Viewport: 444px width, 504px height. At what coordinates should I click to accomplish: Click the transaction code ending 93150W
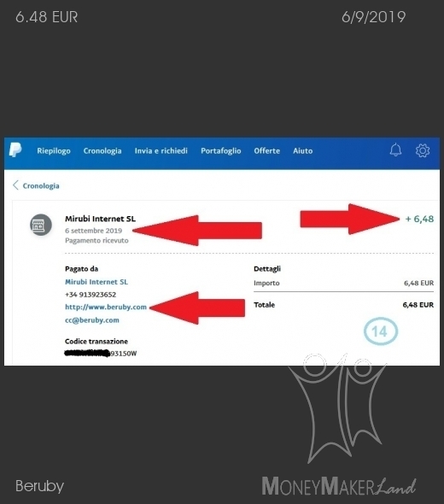coord(101,354)
